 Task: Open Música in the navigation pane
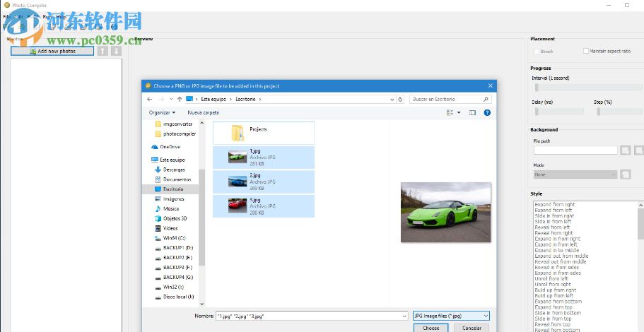pyautogui.click(x=170, y=209)
